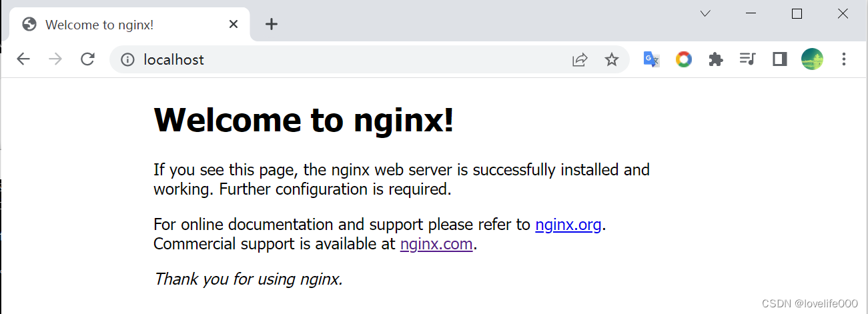868x314 pixels.
Task: Open the Extensions puzzle-piece menu
Action: pyautogui.click(x=716, y=59)
